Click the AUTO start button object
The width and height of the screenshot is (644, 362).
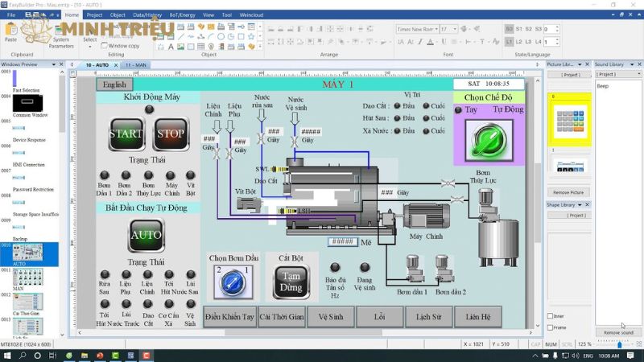pyautogui.click(x=145, y=237)
